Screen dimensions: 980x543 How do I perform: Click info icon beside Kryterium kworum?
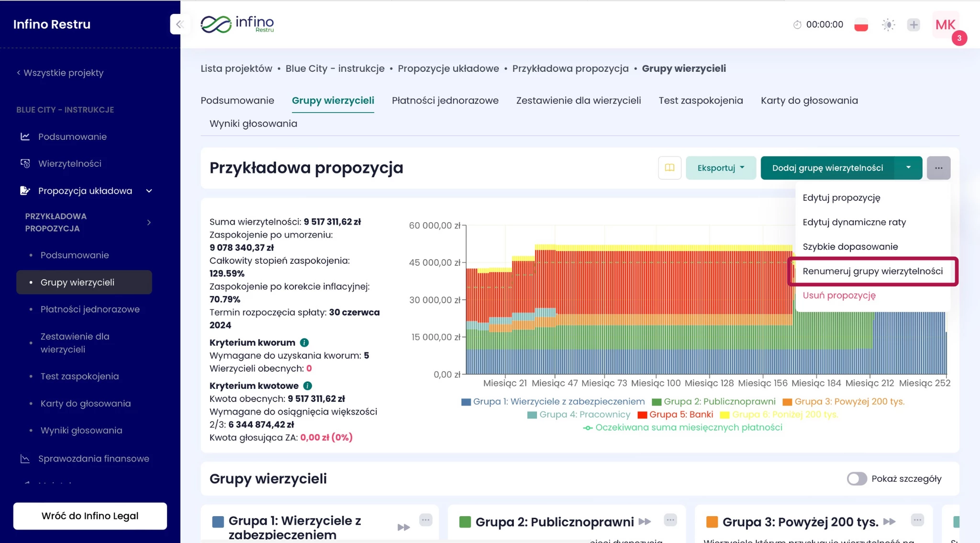(x=304, y=342)
